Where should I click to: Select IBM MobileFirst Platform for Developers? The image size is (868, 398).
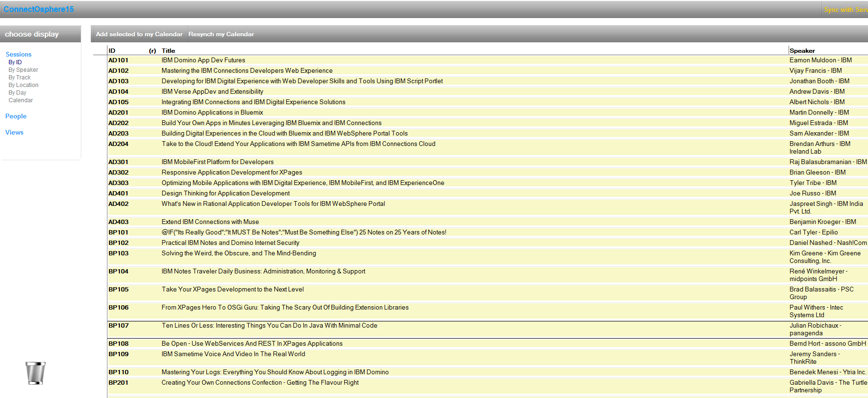pyautogui.click(x=218, y=162)
